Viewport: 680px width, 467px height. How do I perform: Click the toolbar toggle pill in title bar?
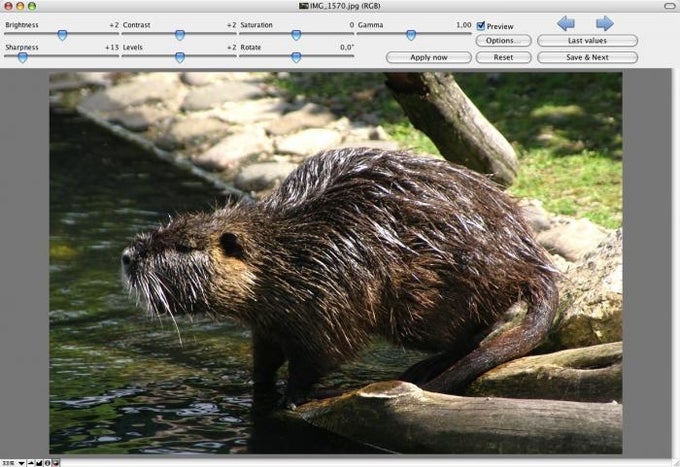click(x=670, y=6)
